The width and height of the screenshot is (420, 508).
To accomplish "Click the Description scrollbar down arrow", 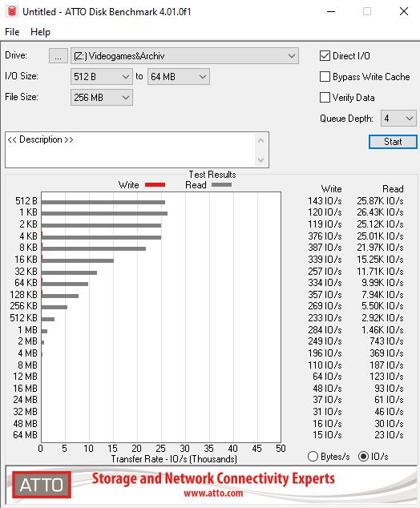I will (x=261, y=159).
